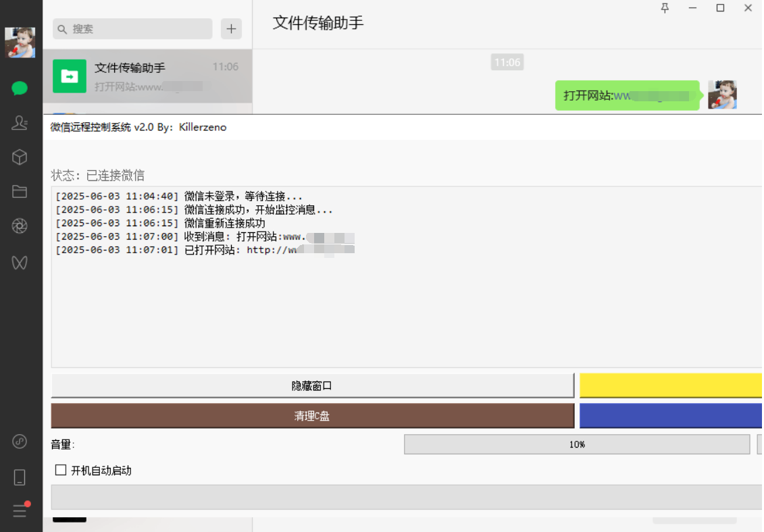Open the Collections (box) icon
Viewport: 764px width, 532px height.
pos(19,157)
